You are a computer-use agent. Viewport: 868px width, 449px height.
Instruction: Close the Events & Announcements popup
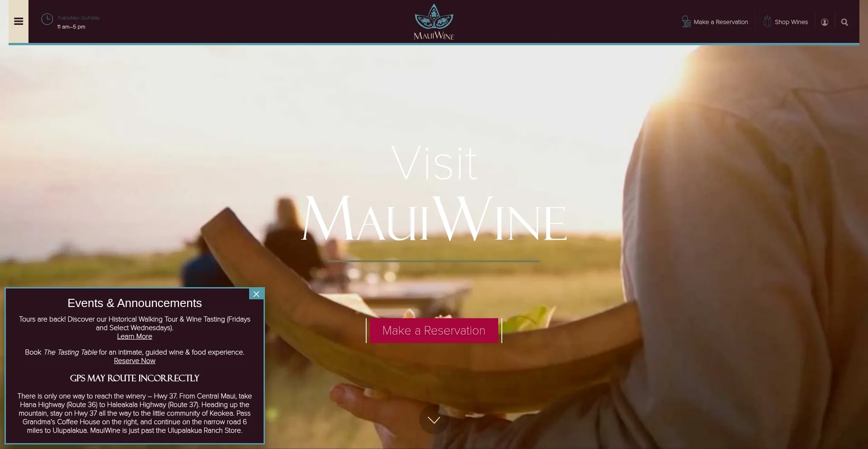pos(256,294)
